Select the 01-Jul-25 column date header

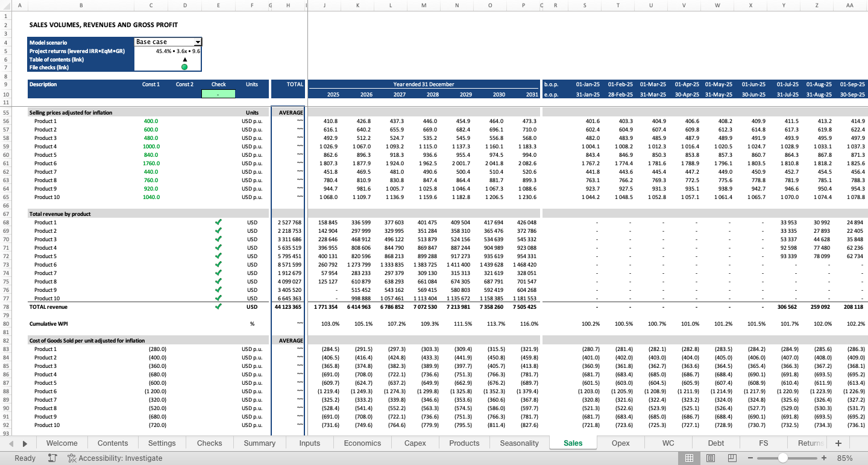point(783,84)
